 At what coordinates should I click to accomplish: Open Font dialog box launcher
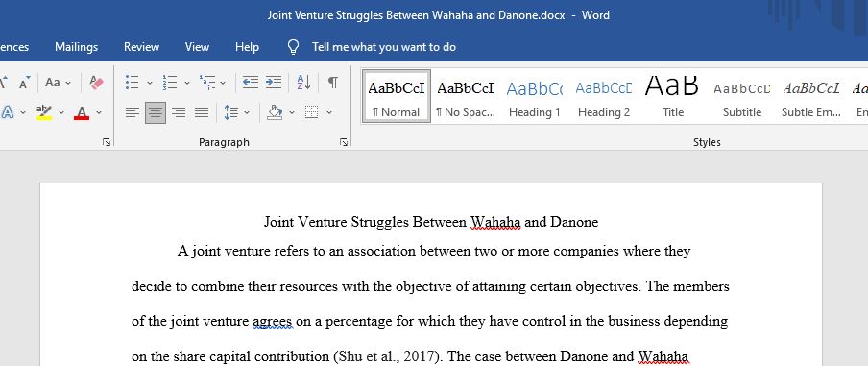107,143
